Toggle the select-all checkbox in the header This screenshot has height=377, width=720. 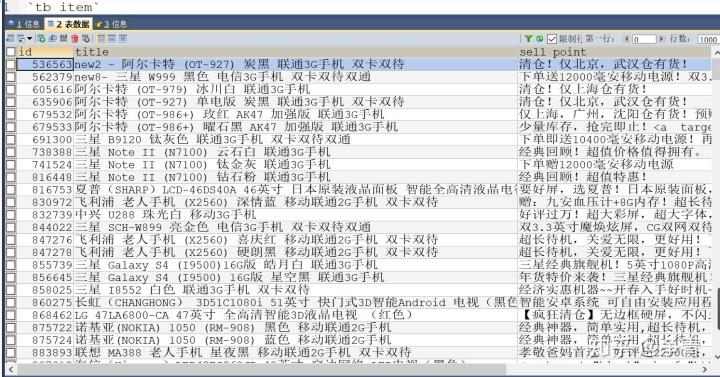[11, 52]
